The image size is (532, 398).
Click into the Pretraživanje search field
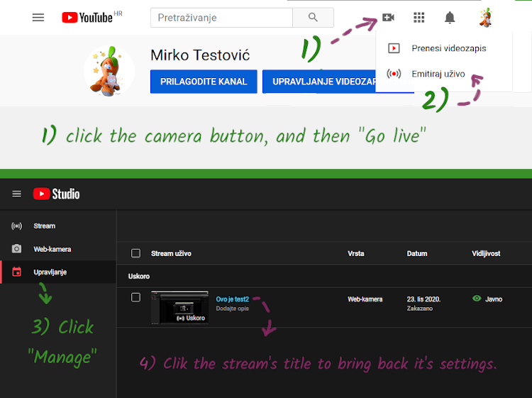[x=221, y=18]
